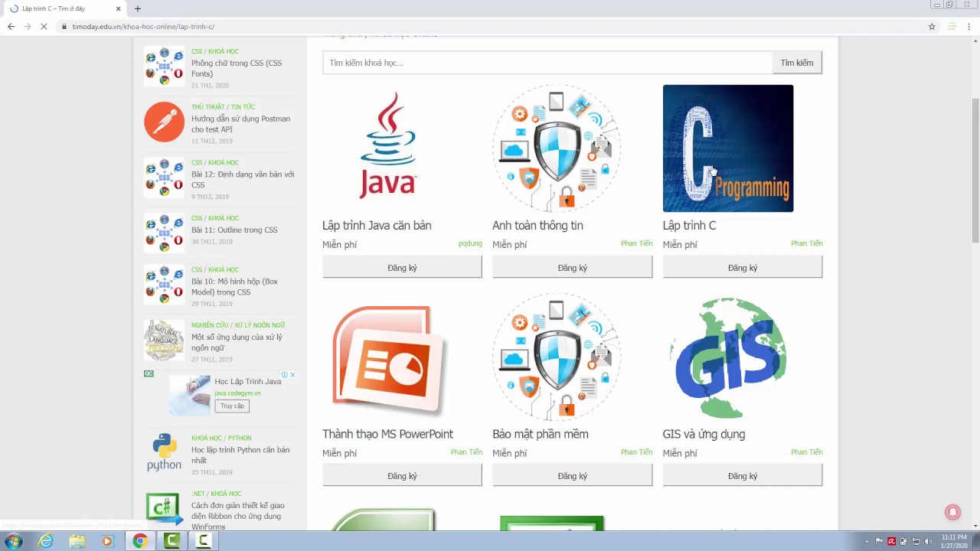
Task: Open the C Programming course thumbnail
Action: 728,148
